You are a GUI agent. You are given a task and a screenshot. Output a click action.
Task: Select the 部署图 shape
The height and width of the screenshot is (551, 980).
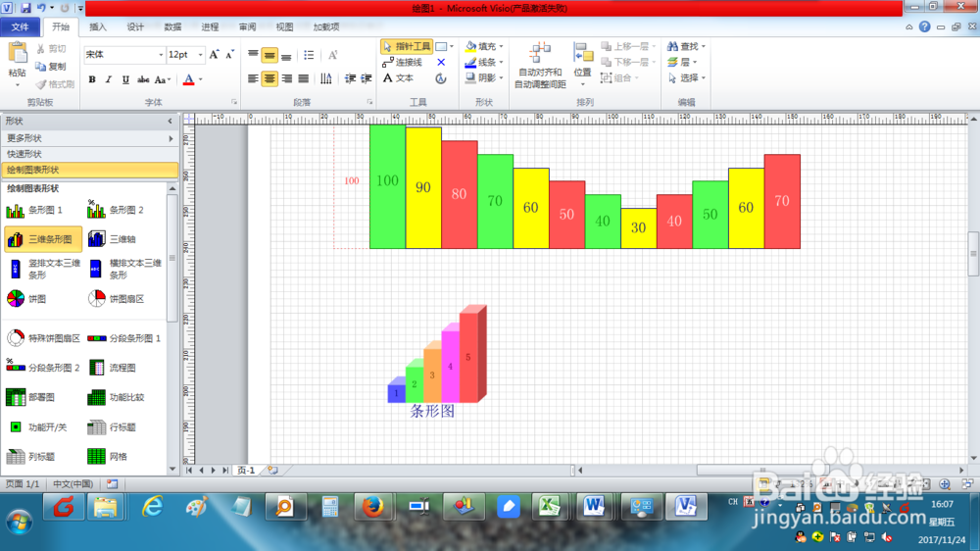30,397
